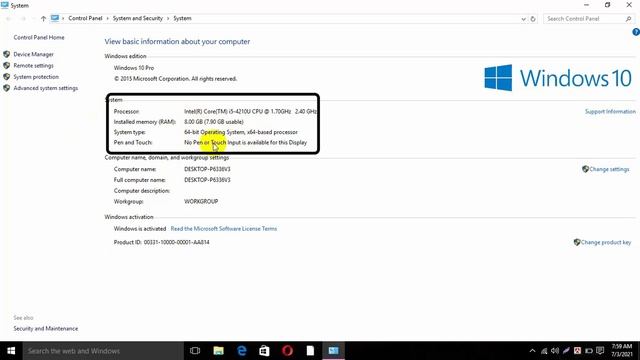Viewport: 640px width, 360px height.
Task: Click shield icon beside Change settings
Action: point(585,169)
